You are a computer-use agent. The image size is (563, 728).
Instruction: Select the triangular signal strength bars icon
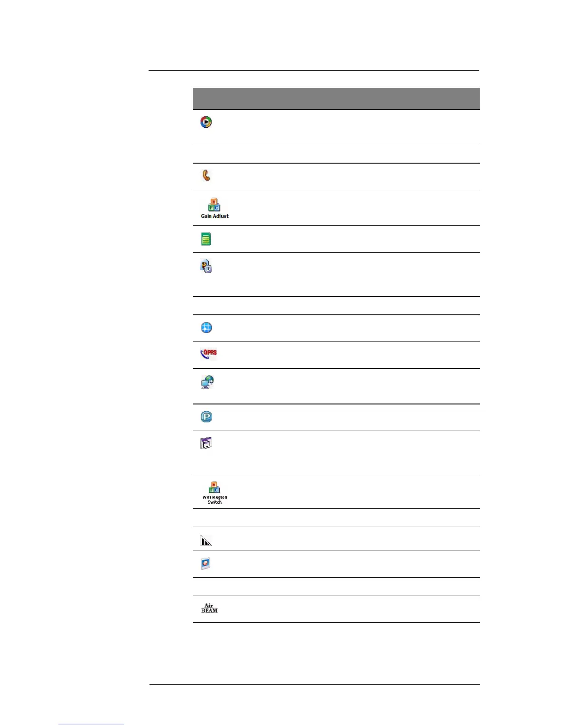[206, 540]
